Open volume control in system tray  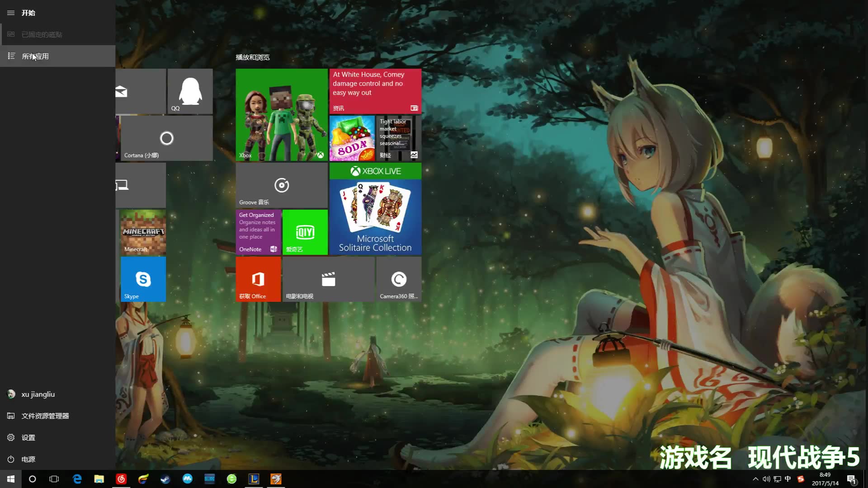(x=766, y=479)
